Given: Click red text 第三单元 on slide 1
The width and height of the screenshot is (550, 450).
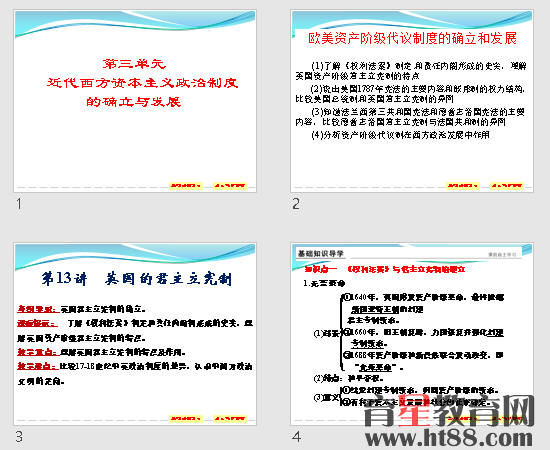Looking at the screenshot, I should tap(134, 64).
